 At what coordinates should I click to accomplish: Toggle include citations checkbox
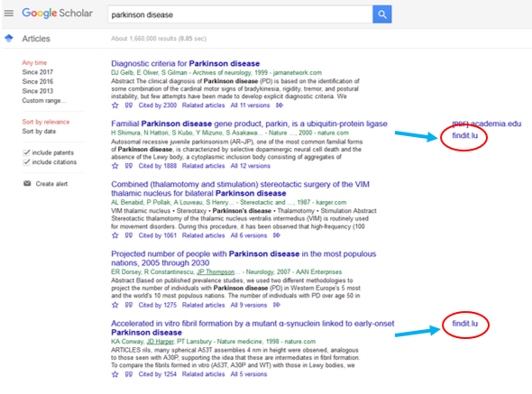click(26, 162)
